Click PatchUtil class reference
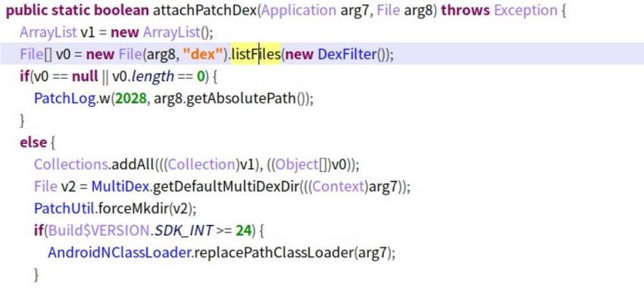The image size is (644, 290). pos(65,209)
